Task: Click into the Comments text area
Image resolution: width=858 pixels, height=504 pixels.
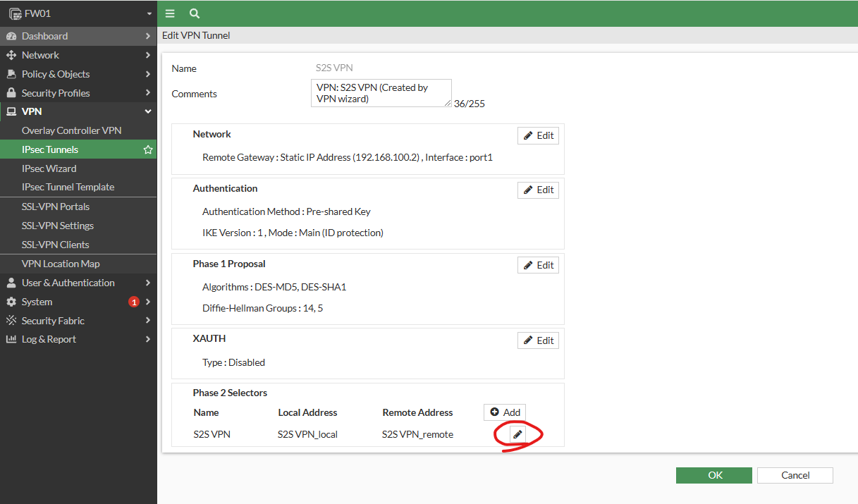Action: (381, 93)
